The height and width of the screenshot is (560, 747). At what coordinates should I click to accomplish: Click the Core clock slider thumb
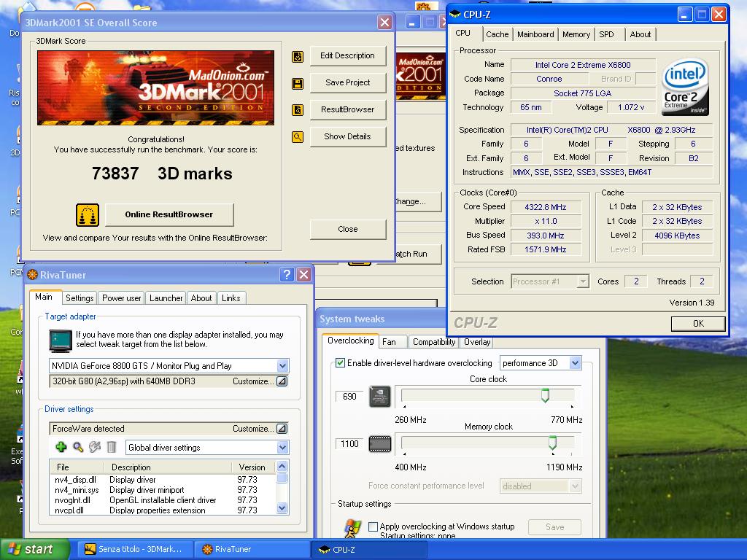coord(545,395)
